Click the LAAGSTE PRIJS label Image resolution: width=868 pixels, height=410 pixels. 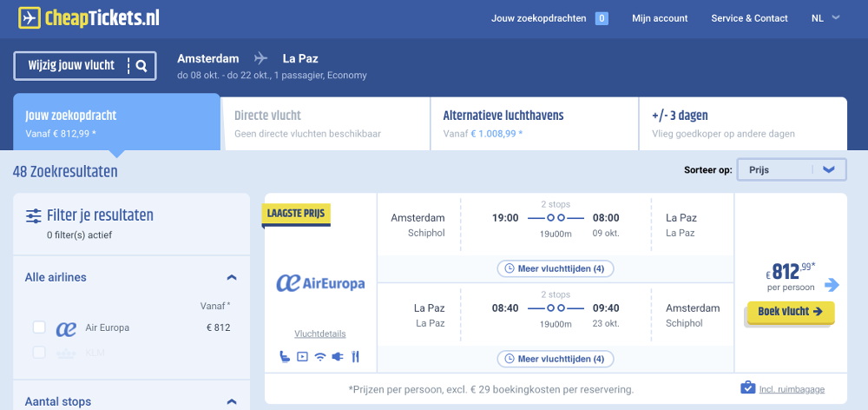(295, 214)
